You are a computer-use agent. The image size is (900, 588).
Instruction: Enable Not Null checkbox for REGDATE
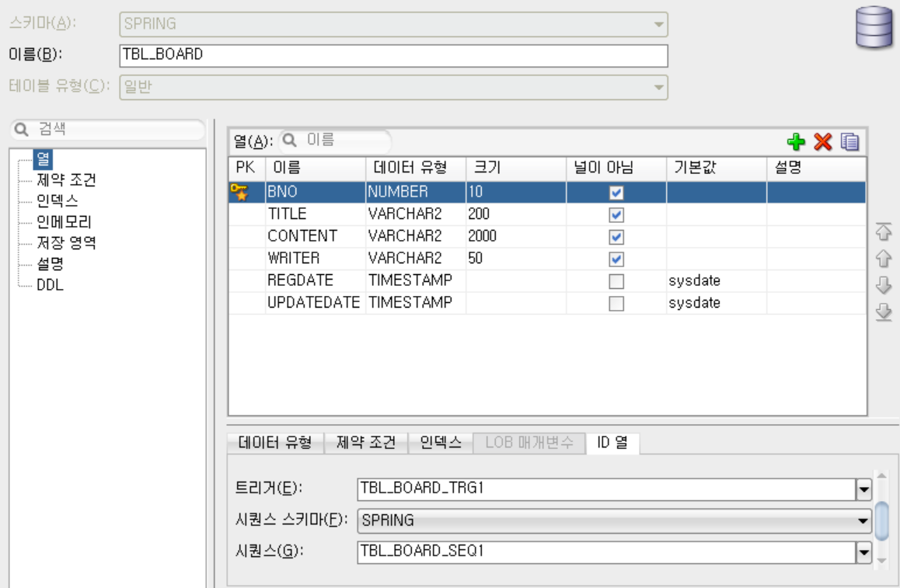point(616,281)
